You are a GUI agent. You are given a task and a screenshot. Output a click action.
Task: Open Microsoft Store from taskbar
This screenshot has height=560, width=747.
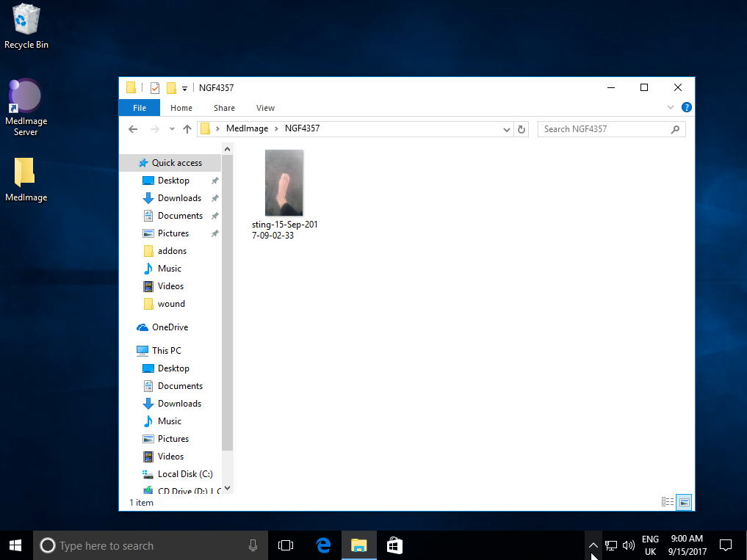(394, 546)
